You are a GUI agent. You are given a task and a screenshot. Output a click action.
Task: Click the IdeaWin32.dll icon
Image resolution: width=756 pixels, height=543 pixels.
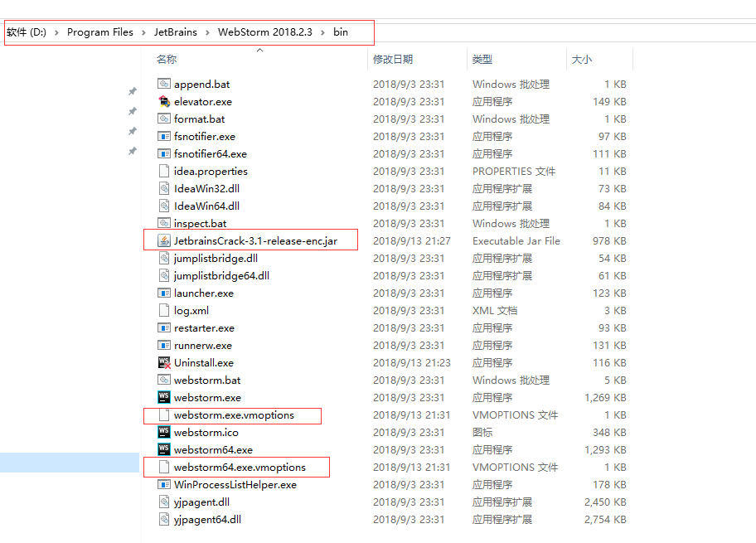164,188
